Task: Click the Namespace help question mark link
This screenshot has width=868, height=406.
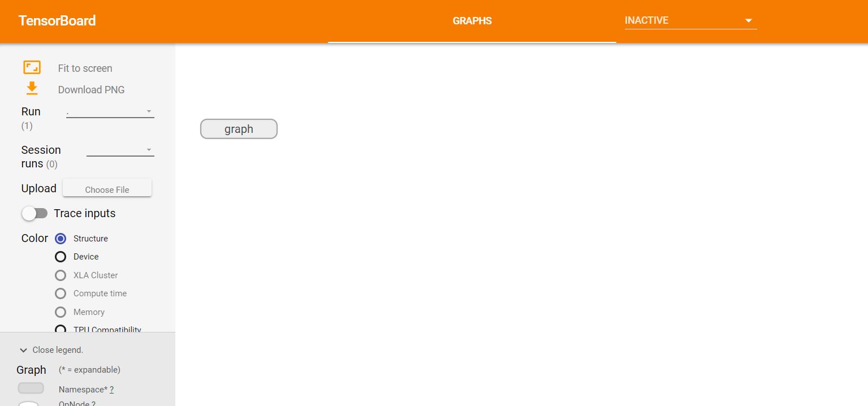Action: [112, 390]
